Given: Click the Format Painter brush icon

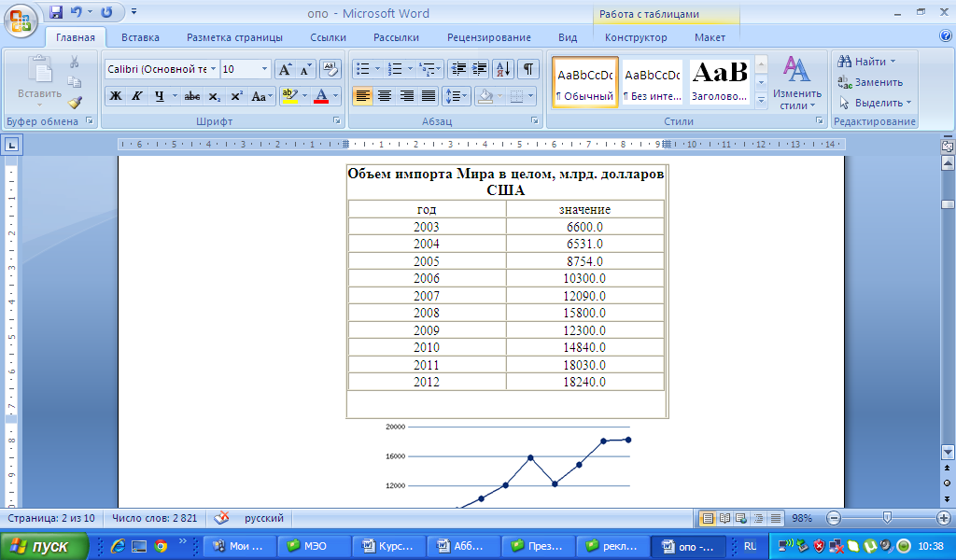Looking at the screenshot, I should [75, 103].
